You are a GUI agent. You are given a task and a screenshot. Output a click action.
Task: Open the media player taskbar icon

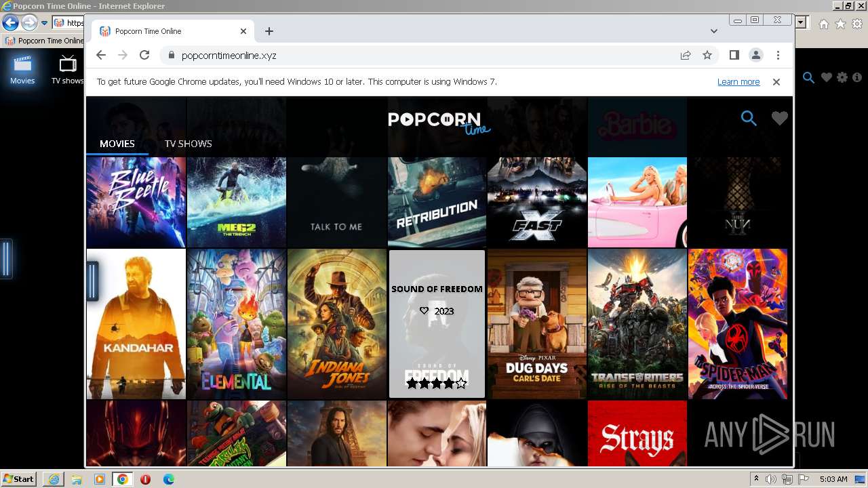(100, 479)
